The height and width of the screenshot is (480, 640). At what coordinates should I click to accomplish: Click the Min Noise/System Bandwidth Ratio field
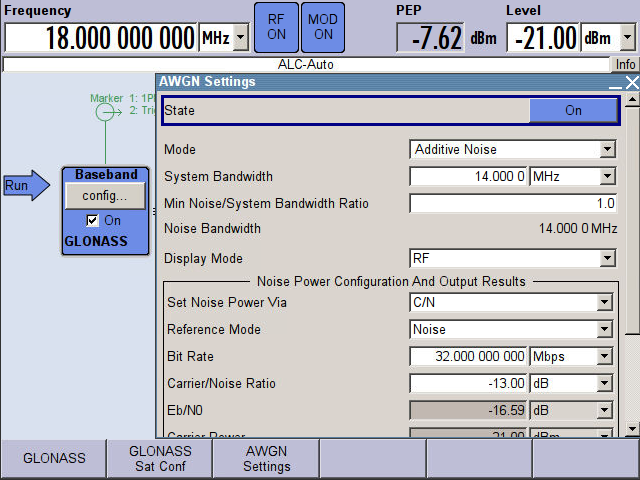pyautogui.click(x=513, y=203)
